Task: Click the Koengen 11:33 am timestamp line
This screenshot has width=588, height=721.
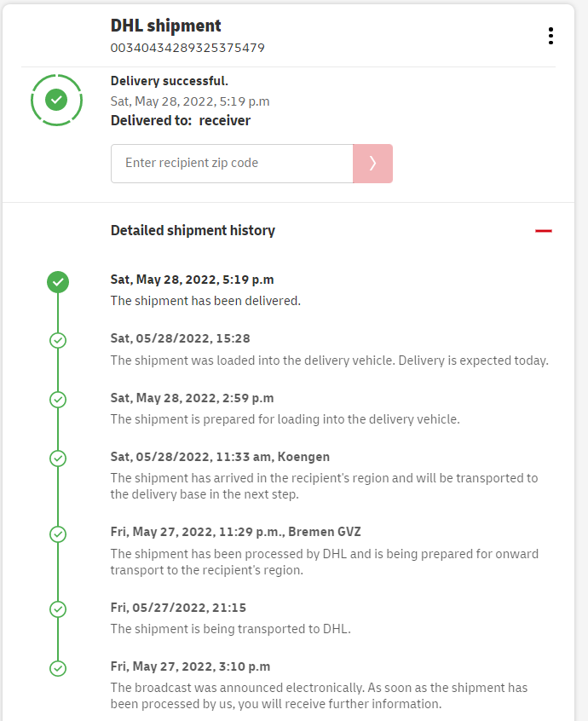Action: pos(220,457)
